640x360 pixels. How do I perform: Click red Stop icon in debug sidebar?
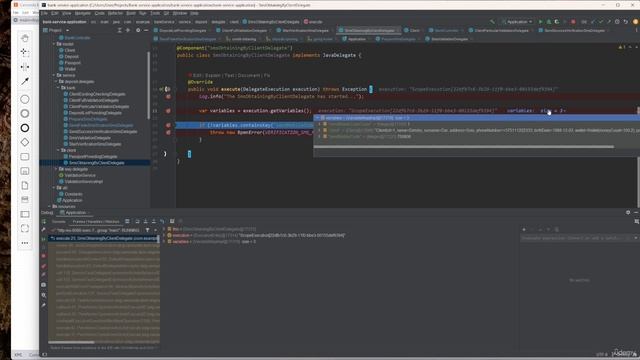(44, 256)
